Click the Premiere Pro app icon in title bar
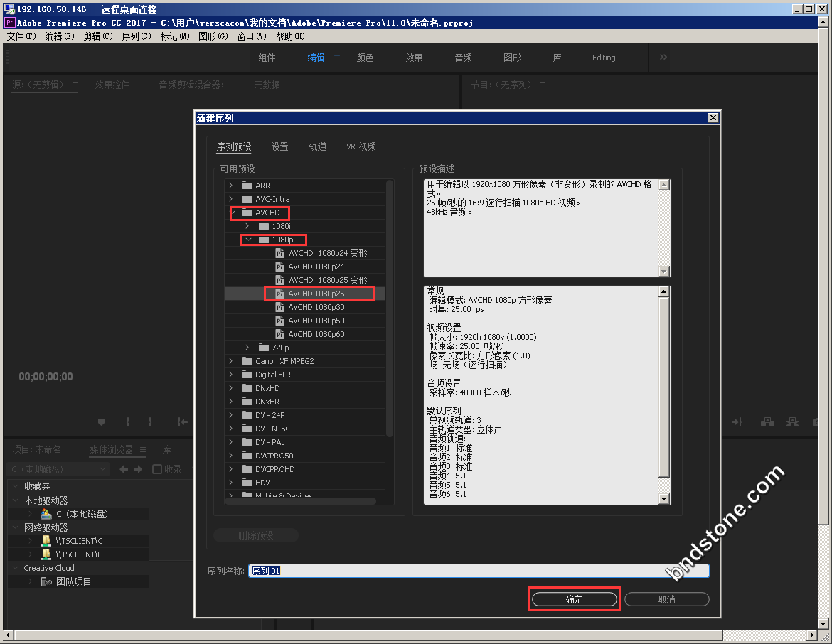Image resolution: width=832 pixels, height=644 pixels. 9,23
